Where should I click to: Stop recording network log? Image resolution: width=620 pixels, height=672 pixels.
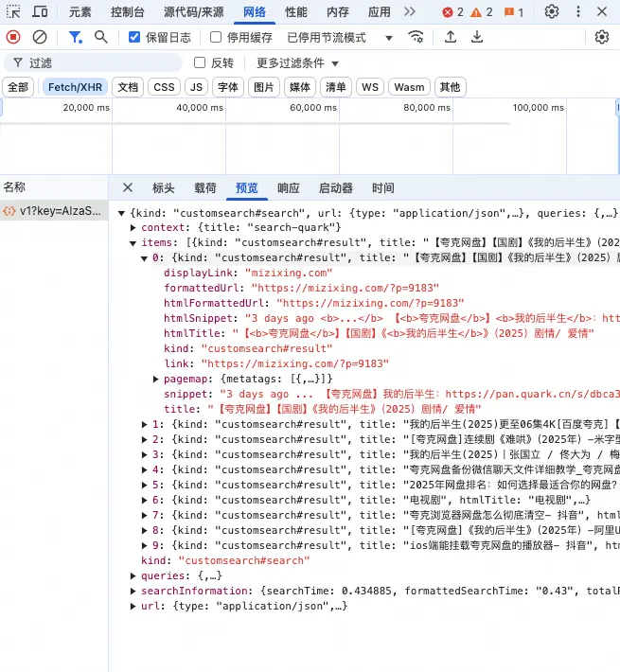(13, 37)
